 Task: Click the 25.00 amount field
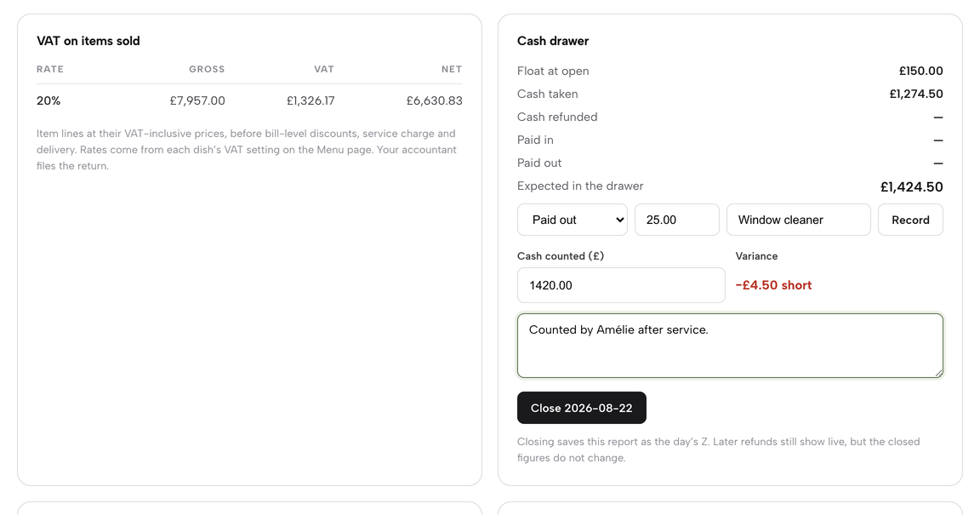(x=677, y=220)
